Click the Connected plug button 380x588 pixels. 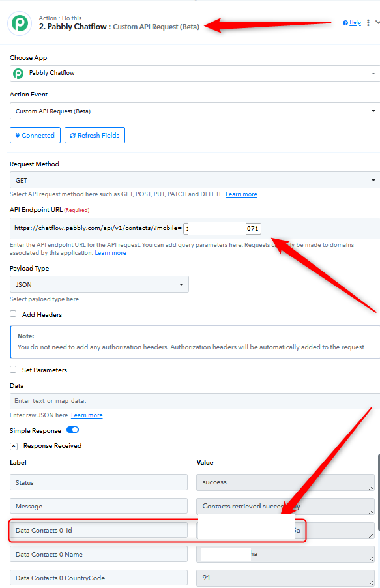tap(35, 136)
